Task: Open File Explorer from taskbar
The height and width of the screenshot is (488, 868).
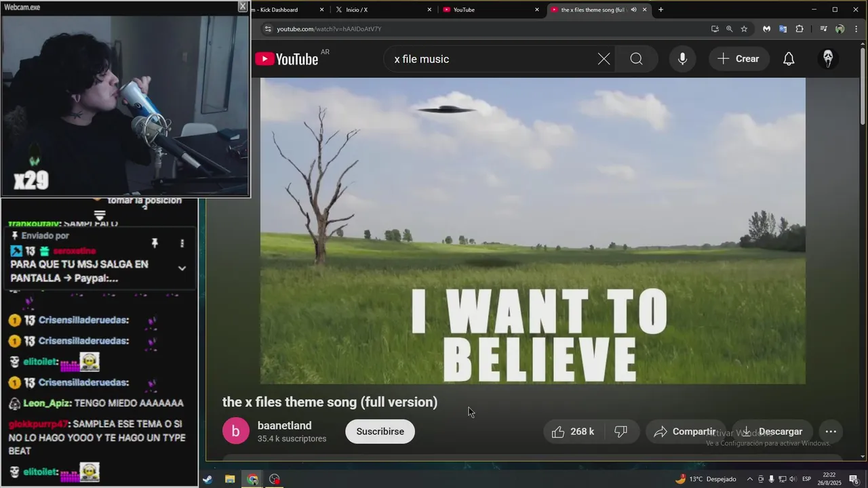Action: (230, 479)
